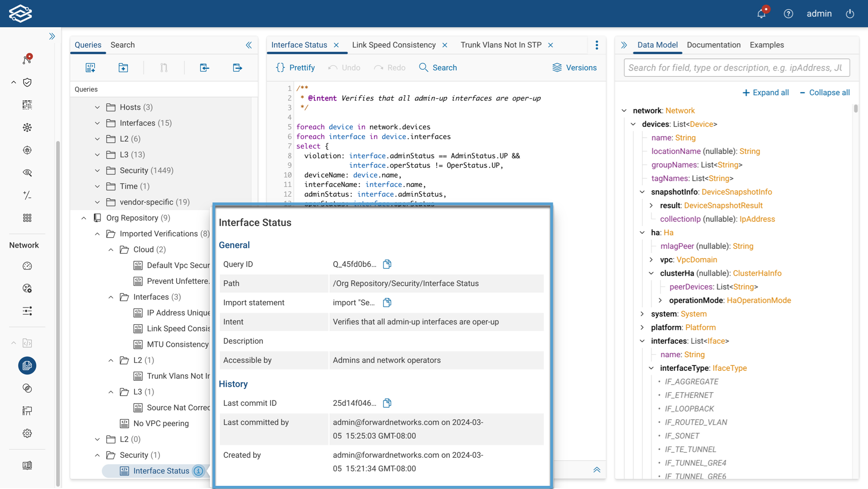Open Versions for this query
The height and width of the screenshot is (489, 868).
click(x=575, y=67)
